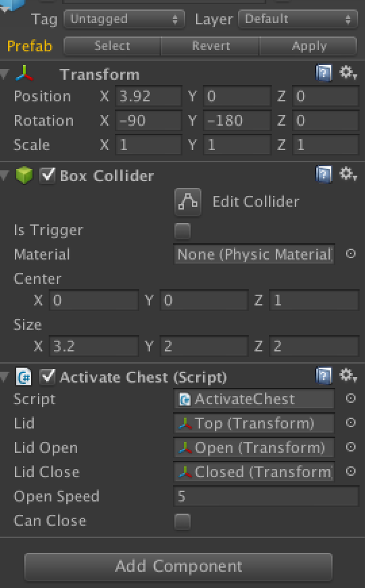This screenshot has width=365, height=588.
Task: Open Box Collider gear settings menu
Action: (x=347, y=174)
